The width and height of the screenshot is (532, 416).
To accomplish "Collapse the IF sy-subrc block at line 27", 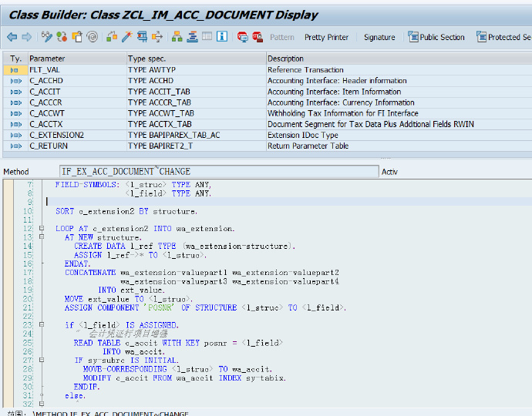I will pos(42,360).
